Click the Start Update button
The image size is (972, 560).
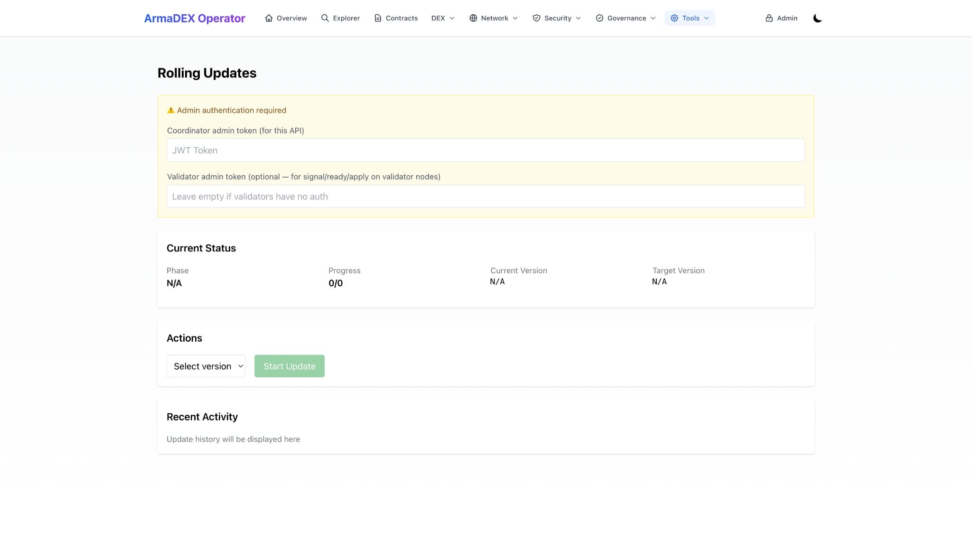(x=289, y=366)
